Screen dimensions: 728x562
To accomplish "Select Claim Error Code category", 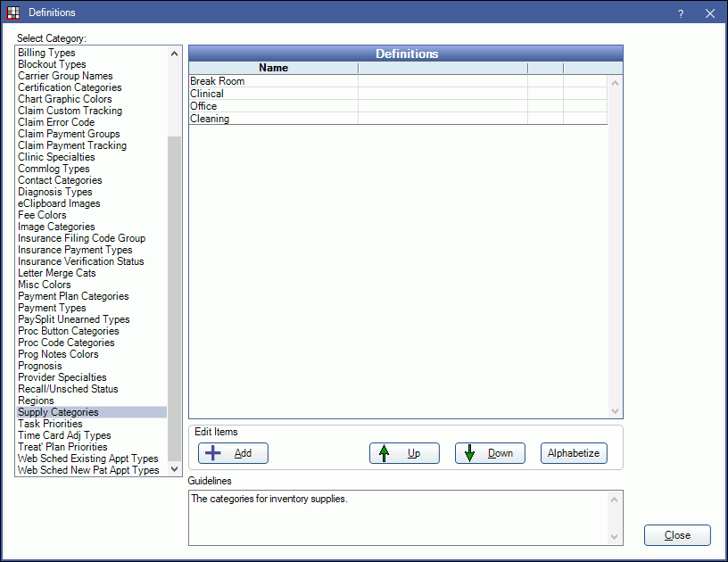I will (x=92, y=122).
